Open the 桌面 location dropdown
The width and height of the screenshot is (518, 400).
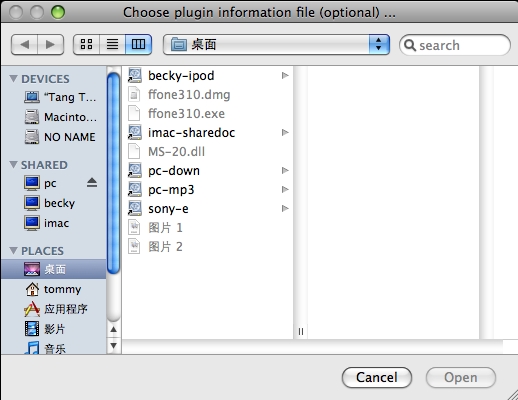tap(276, 44)
